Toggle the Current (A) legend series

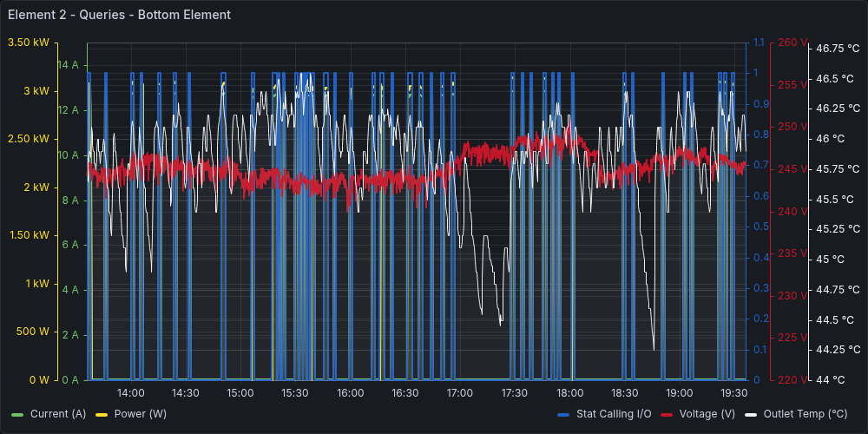[x=58, y=413]
